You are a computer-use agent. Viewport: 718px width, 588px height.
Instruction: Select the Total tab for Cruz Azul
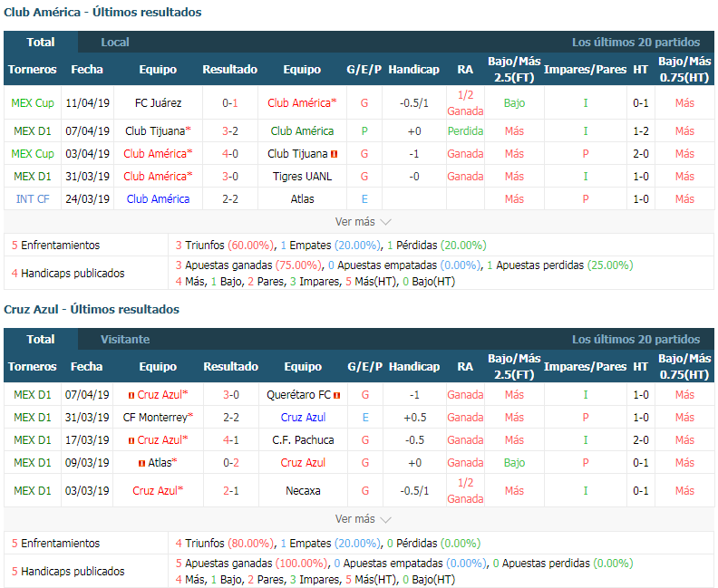coord(41,339)
